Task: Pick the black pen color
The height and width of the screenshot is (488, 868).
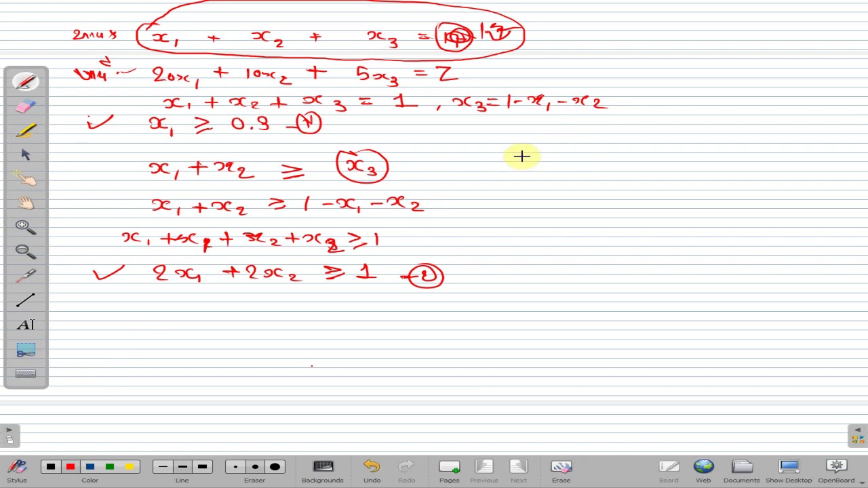Action: pos(51,466)
